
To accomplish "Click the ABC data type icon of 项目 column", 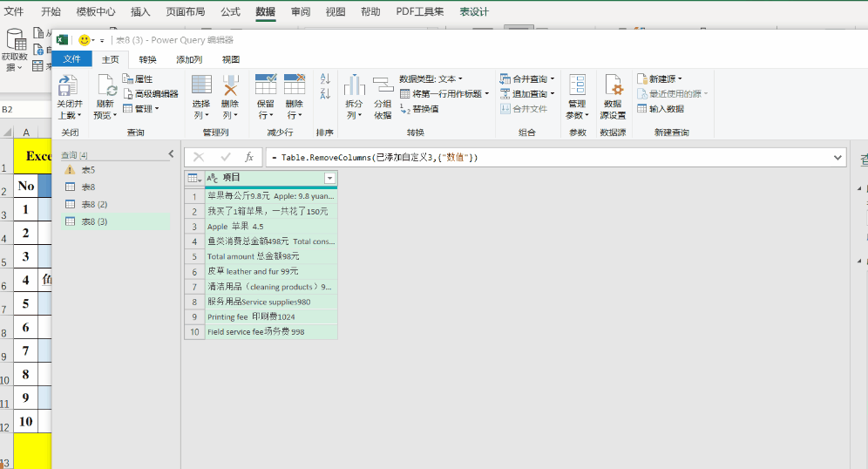I will point(212,178).
